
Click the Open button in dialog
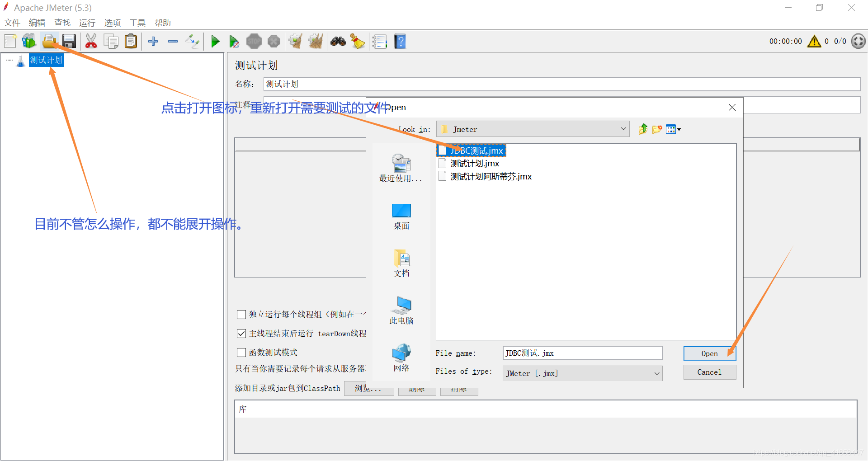coord(709,353)
